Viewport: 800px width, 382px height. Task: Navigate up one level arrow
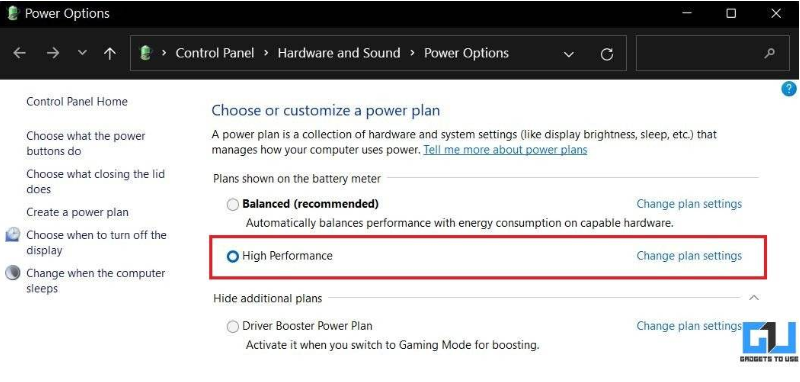110,53
